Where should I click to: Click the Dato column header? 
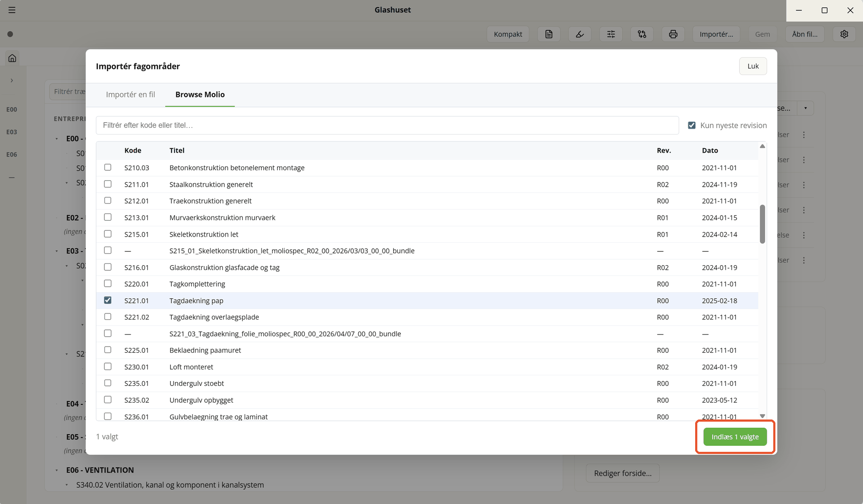pyautogui.click(x=710, y=150)
